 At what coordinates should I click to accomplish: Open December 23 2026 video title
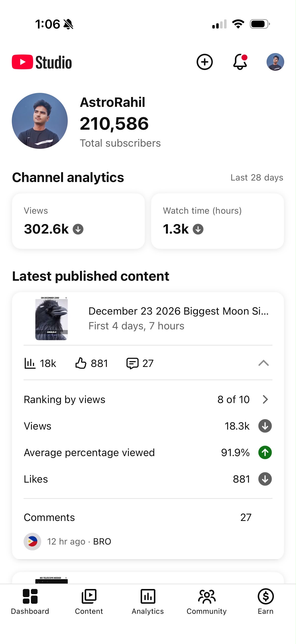pos(178,311)
